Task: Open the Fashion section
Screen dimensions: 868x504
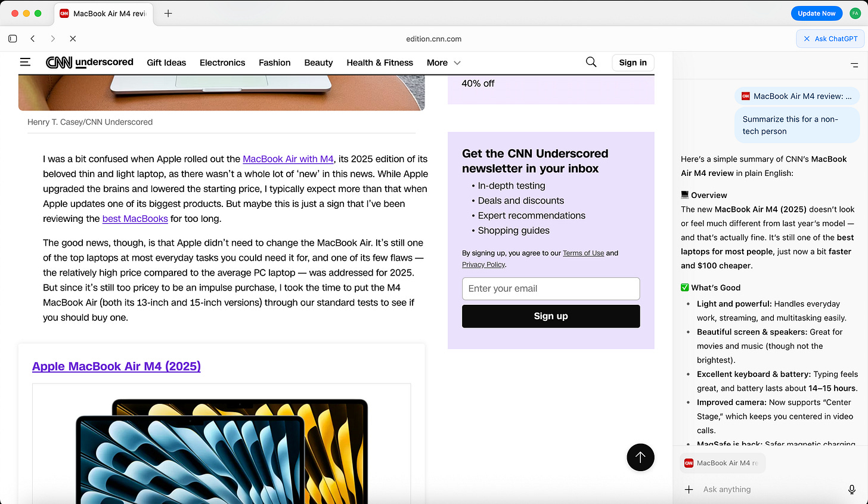Action: pos(275,63)
